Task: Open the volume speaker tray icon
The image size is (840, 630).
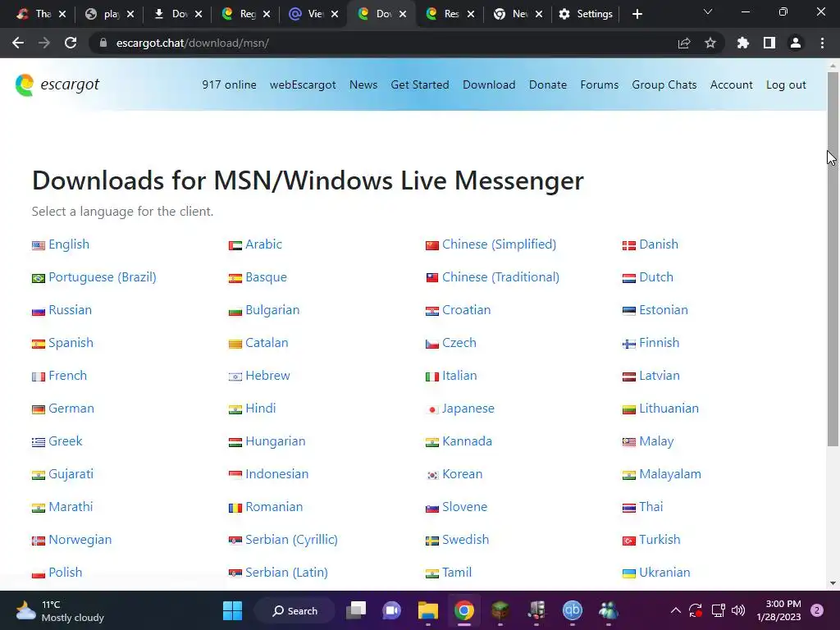Action: point(738,610)
